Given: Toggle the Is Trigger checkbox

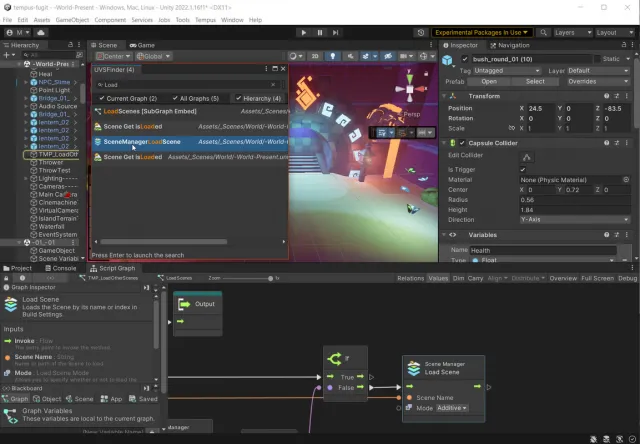Looking at the screenshot, I should [x=523, y=169].
